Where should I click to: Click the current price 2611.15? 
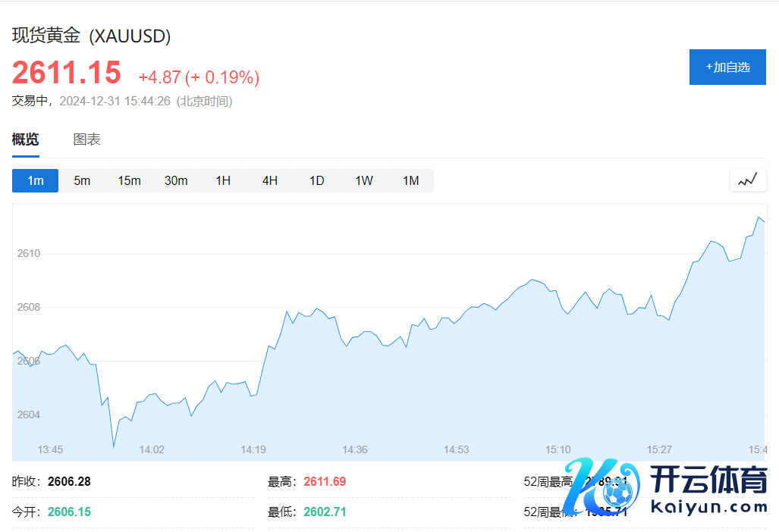(x=67, y=71)
